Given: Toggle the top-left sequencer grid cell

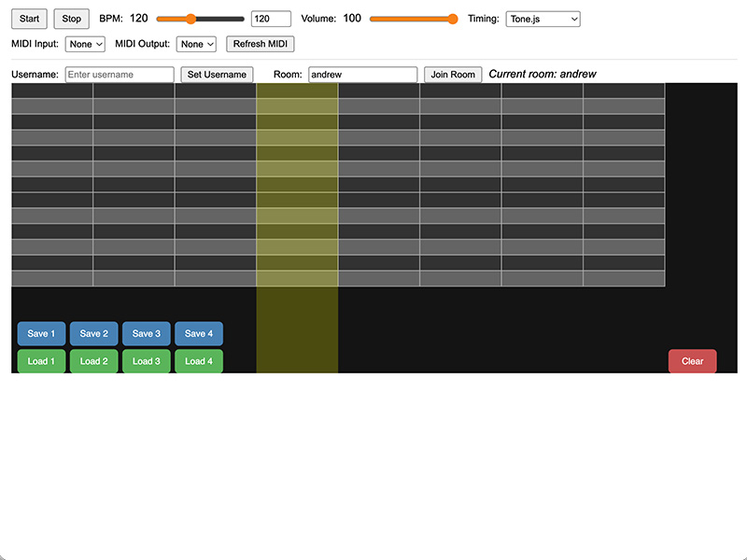Looking at the screenshot, I should pyautogui.click(x=52, y=91).
